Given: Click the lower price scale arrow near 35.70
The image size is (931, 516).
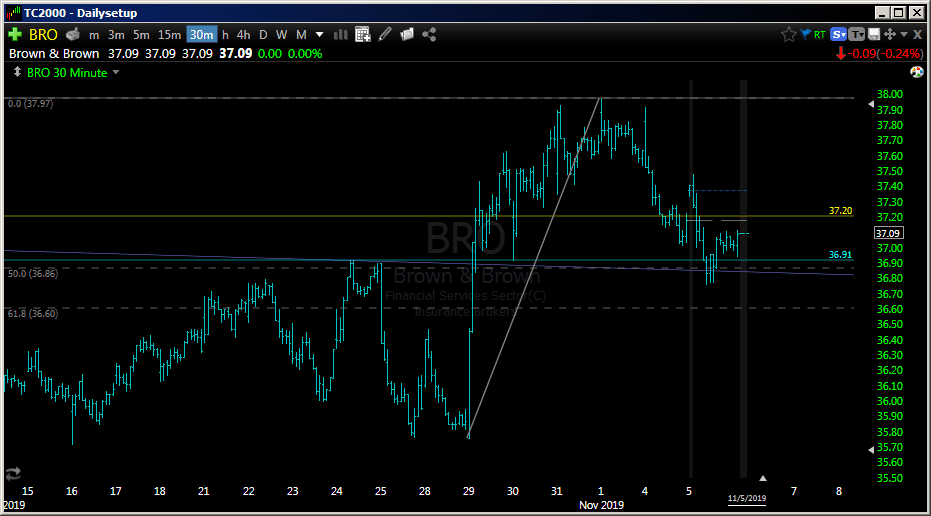Looking at the screenshot, I should (871, 449).
